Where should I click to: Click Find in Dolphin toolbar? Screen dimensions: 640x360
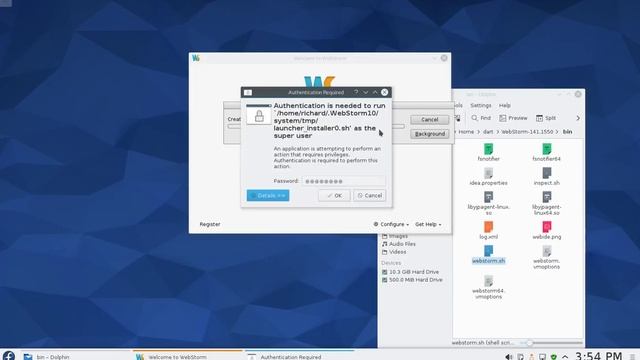[481, 118]
